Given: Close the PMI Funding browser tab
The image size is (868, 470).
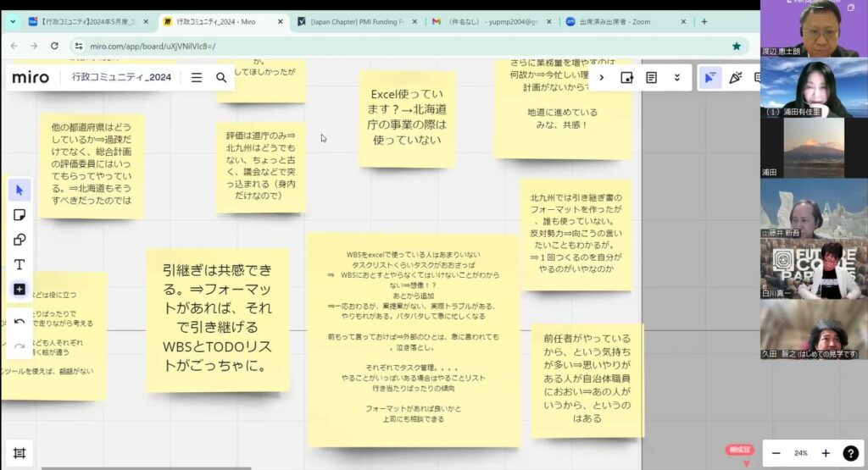Looking at the screenshot, I should (x=415, y=21).
